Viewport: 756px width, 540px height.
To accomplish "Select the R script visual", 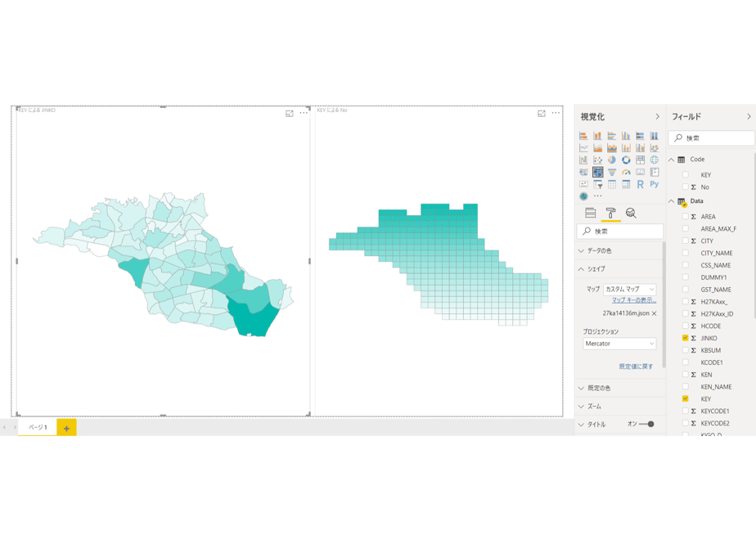I will point(640,184).
